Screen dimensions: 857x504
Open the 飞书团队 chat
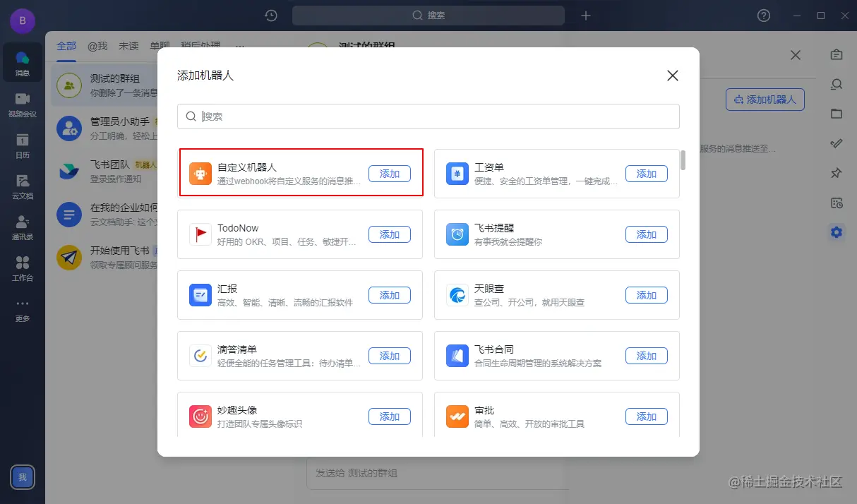(x=106, y=172)
